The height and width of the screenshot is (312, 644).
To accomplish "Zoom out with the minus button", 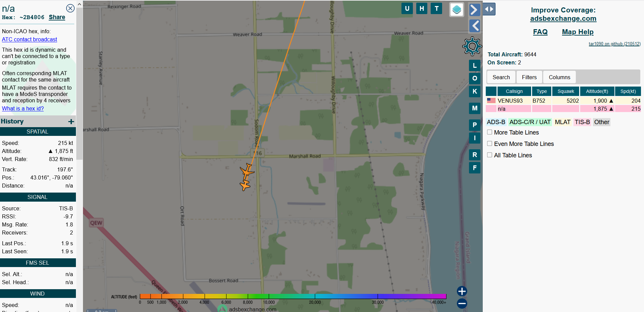I will 462,304.
